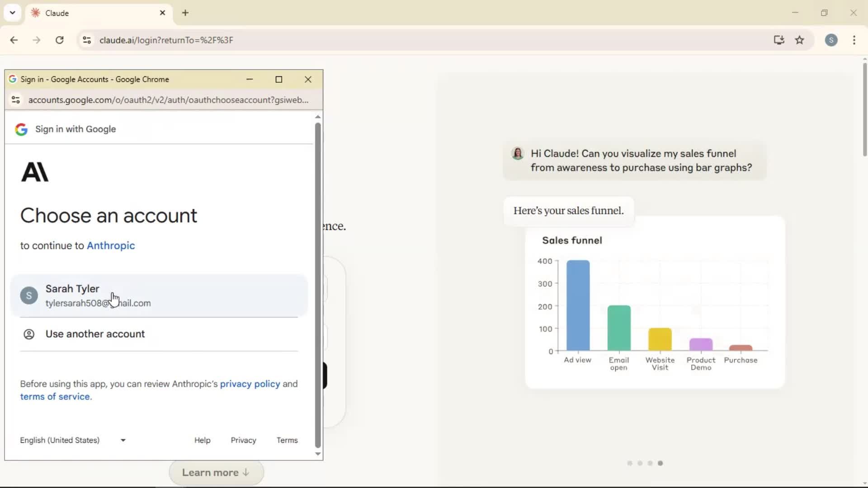Open a new browser tab
This screenshot has width=868, height=488.
tap(185, 13)
